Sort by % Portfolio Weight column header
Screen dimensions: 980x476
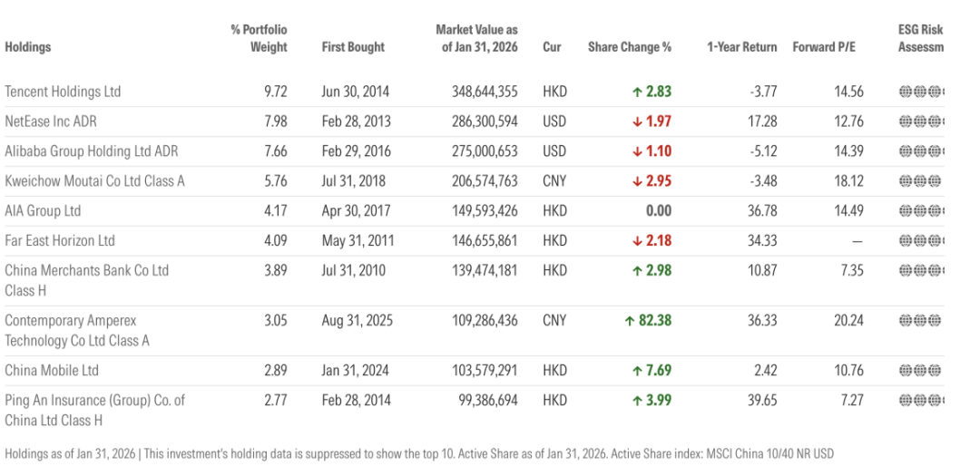tap(260, 39)
